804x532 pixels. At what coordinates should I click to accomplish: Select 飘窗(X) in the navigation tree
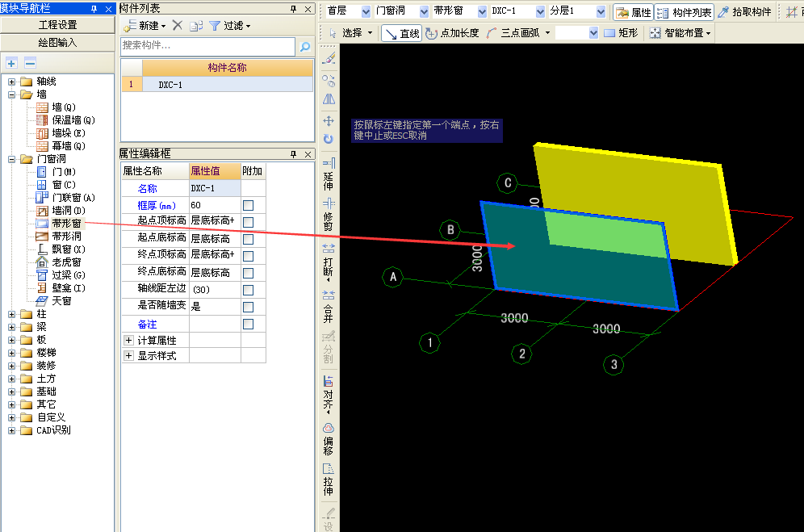tap(68, 249)
